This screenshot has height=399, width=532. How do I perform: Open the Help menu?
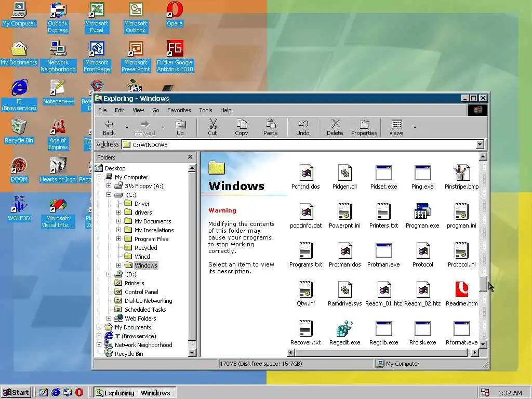point(225,110)
